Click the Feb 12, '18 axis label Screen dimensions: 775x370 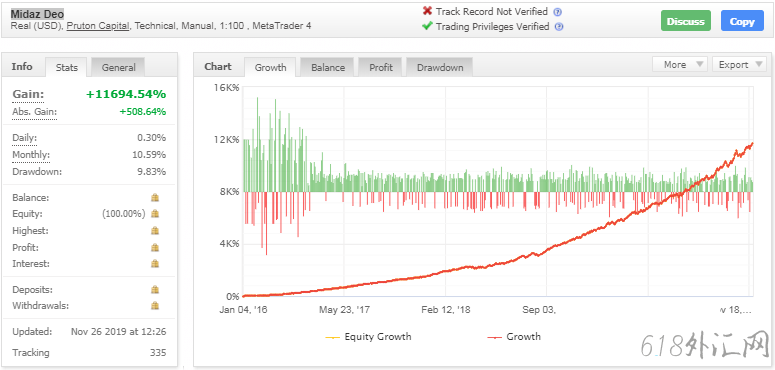click(x=446, y=310)
